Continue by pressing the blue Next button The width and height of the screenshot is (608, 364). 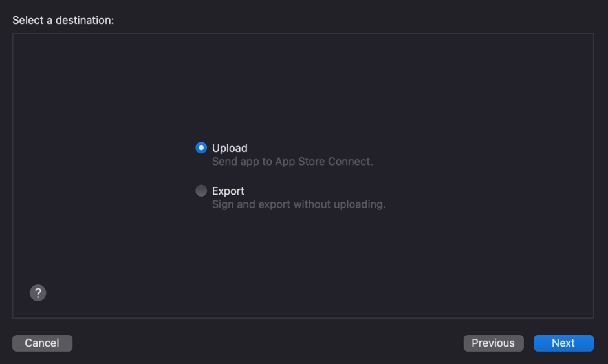pos(563,343)
